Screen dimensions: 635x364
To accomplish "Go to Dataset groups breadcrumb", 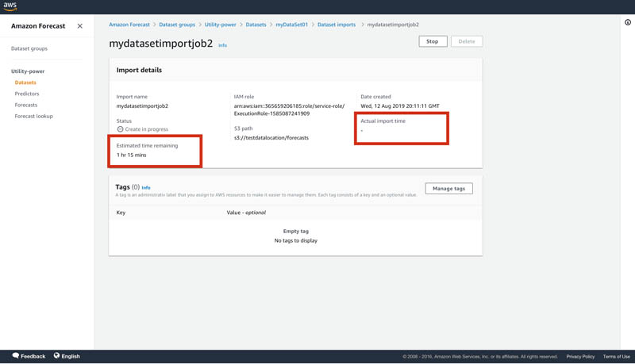I will pos(177,25).
